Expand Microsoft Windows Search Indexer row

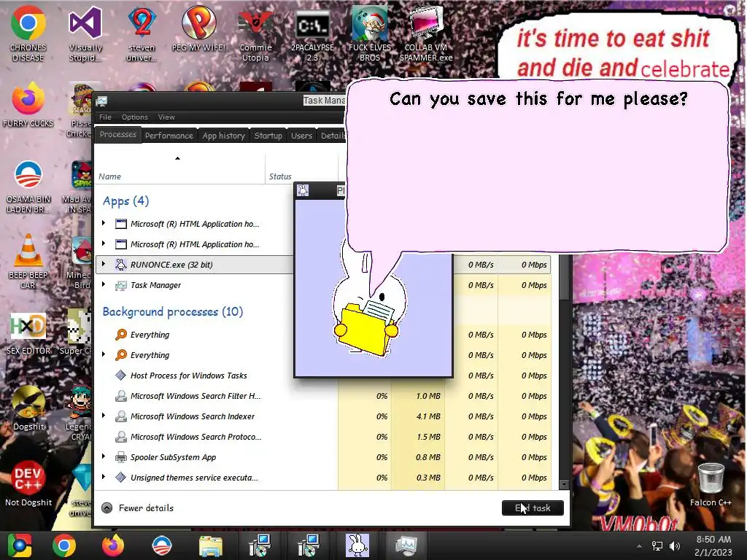tap(104, 416)
